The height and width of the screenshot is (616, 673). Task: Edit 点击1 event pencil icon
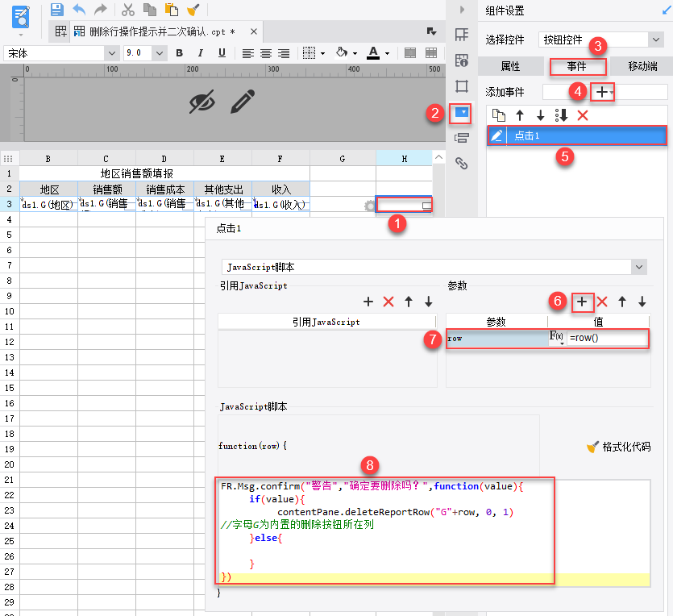(x=496, y=135)
